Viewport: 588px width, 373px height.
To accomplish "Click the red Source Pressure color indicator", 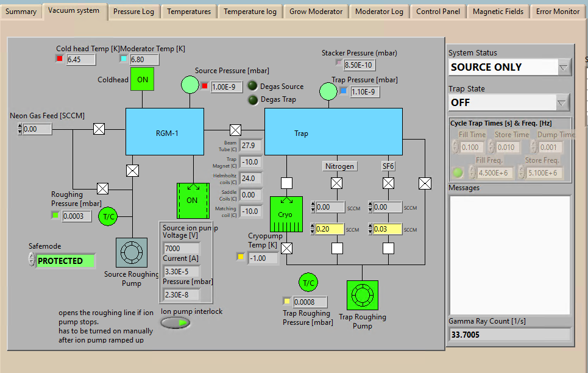I will [x=205, y=86].
